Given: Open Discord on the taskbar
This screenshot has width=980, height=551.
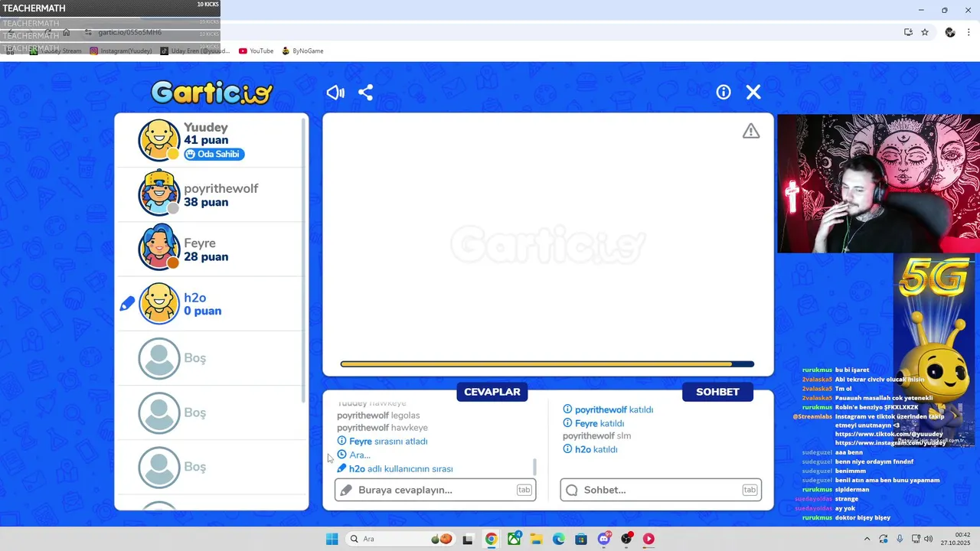Looking at the screenshot, I should (x=604, y=539).
